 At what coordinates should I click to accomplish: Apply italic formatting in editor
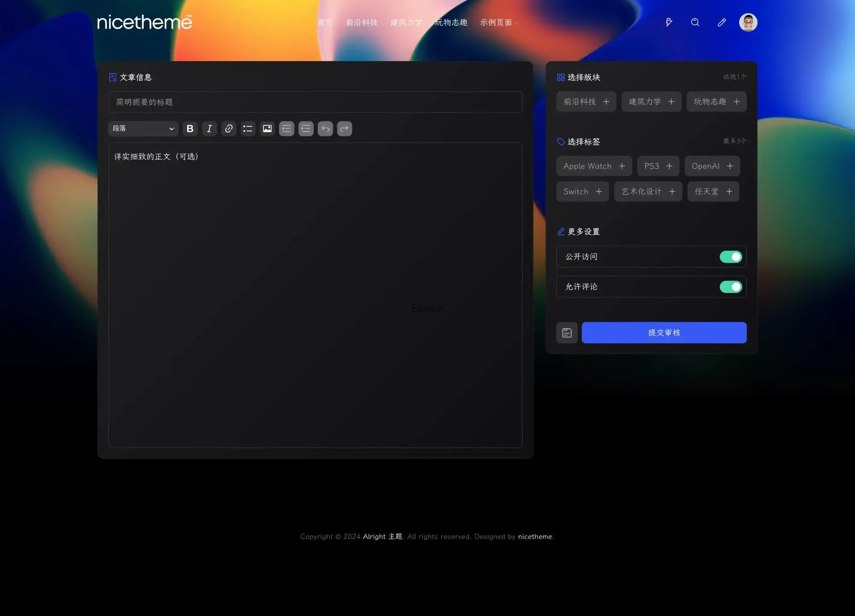(x=209, y=129)
